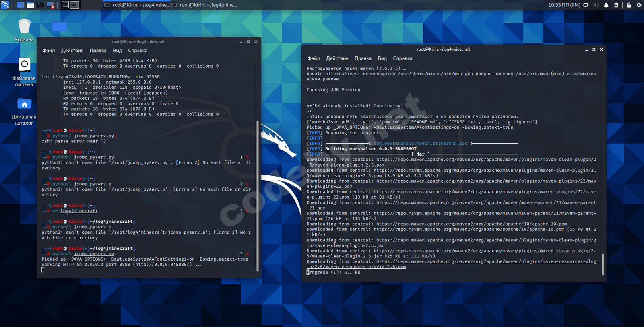Viewport: 644px width, 327px height.
Task: Open Файл menu in left terminal
Action: [x=49, y=51]
